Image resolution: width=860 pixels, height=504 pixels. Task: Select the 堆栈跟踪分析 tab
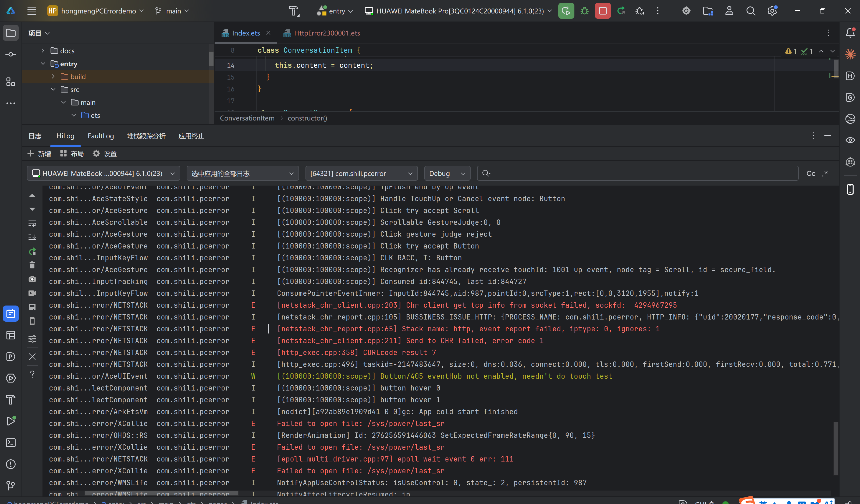pos(146,136)
